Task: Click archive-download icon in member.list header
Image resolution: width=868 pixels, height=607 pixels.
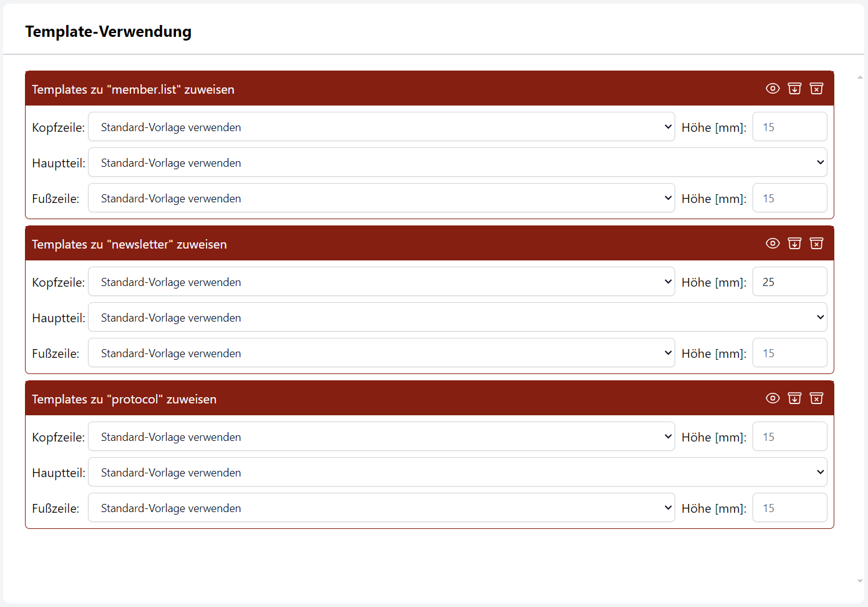Action: [x=794, y=89]
